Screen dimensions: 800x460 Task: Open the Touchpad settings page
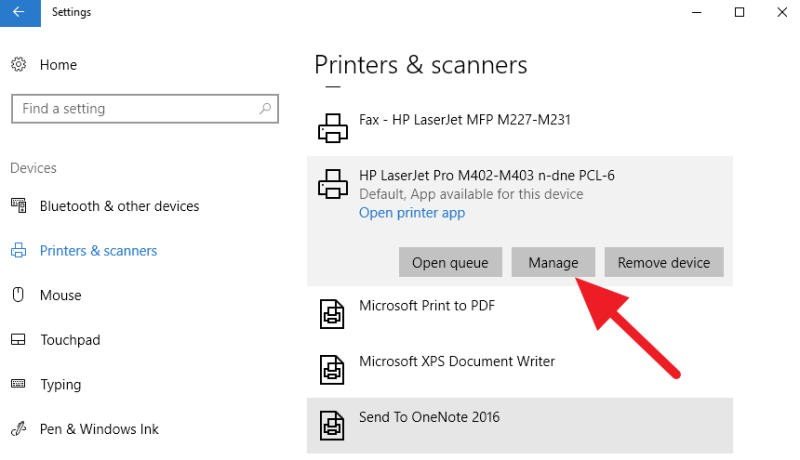tap(70, 340)
